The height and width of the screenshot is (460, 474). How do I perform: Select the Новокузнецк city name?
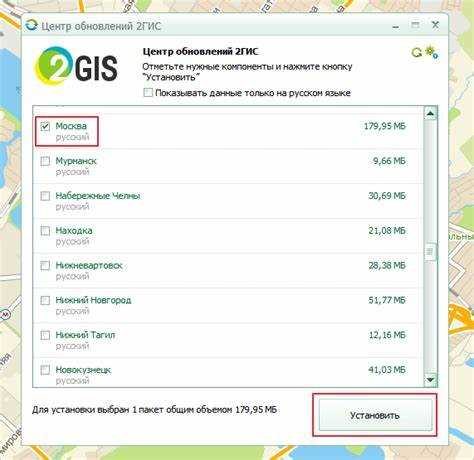click(x=83, y=370)
